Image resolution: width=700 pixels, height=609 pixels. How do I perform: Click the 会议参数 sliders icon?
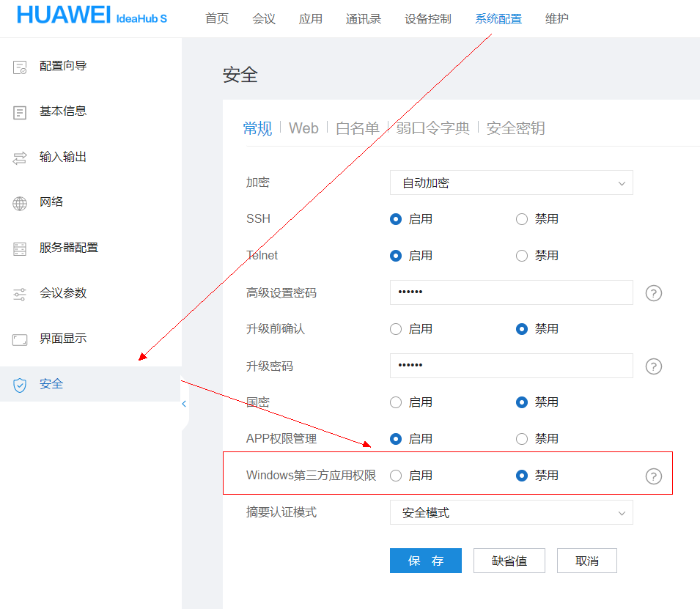(x=20, y=294)
